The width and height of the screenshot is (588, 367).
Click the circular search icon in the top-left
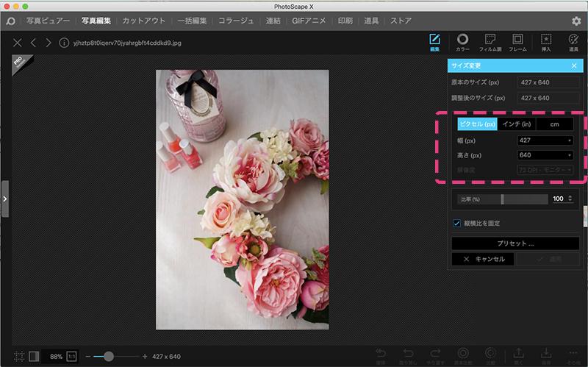pos(10,21)
